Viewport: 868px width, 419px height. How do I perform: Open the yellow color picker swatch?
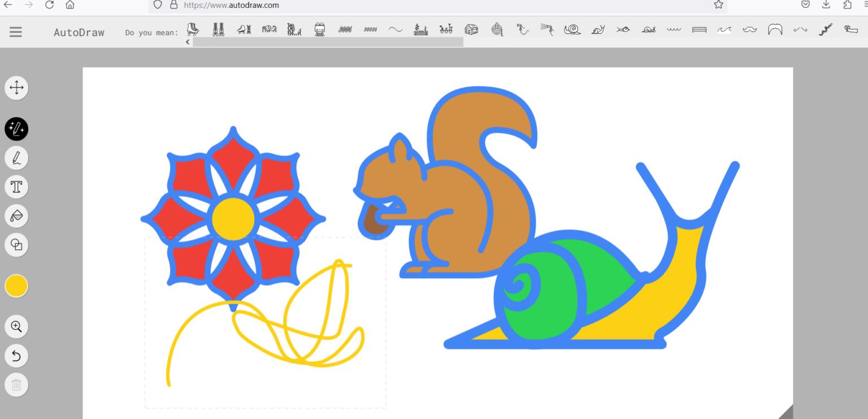pyautogui.click(x=16, y=286)
